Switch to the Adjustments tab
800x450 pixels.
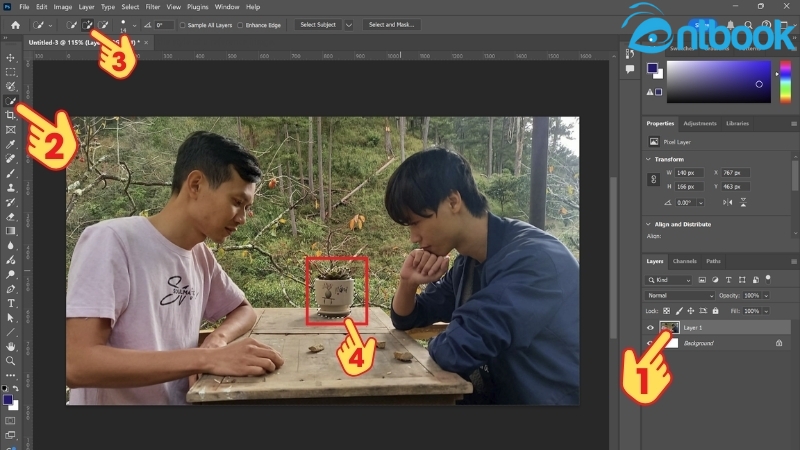pos(700,123)
